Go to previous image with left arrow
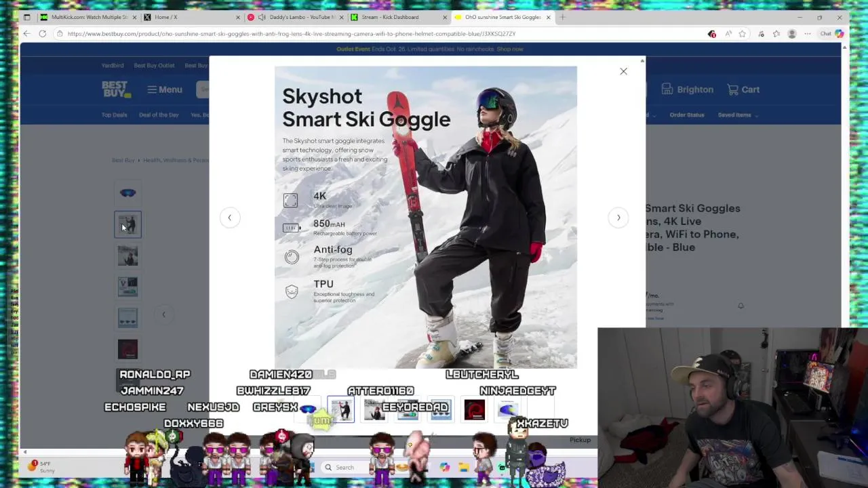868x488 pixels. [229, 218]
